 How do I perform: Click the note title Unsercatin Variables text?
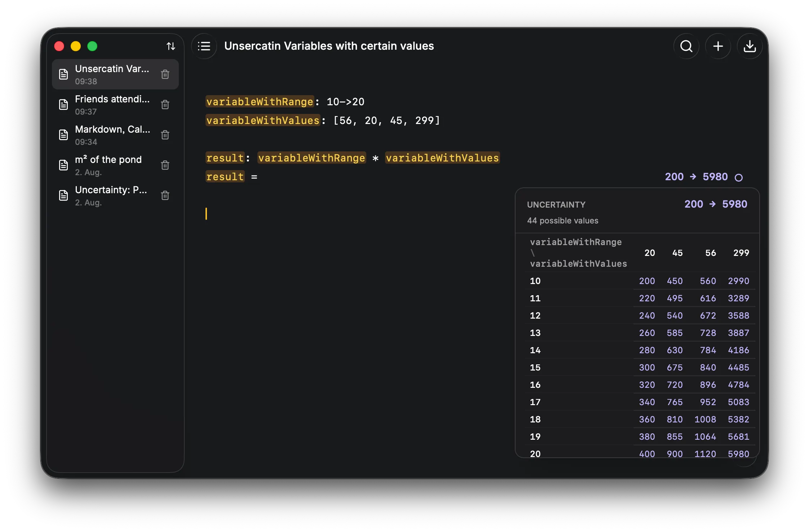329,46
